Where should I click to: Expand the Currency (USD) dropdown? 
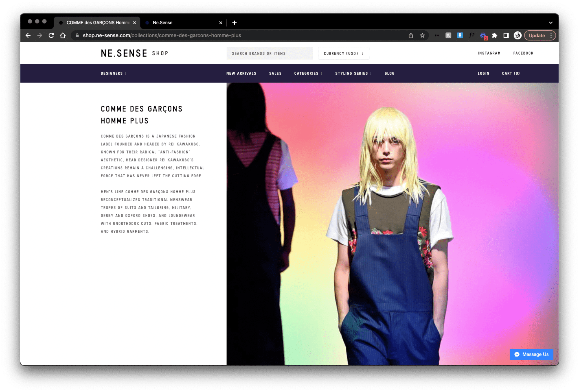(x=344, y=53)
